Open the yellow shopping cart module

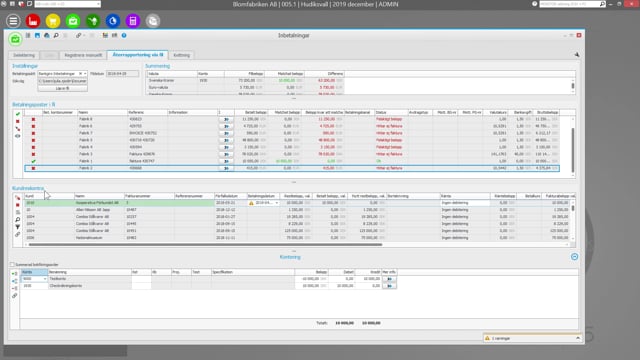click(x=53, y=21)
